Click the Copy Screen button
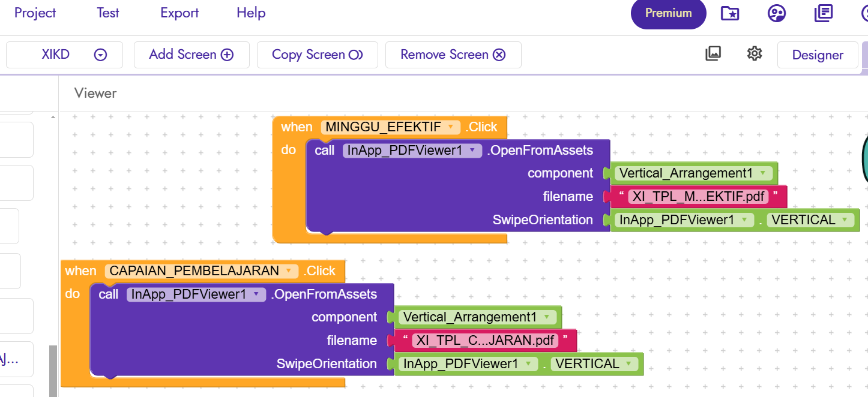Screen dimensions: 868x397 318,55
